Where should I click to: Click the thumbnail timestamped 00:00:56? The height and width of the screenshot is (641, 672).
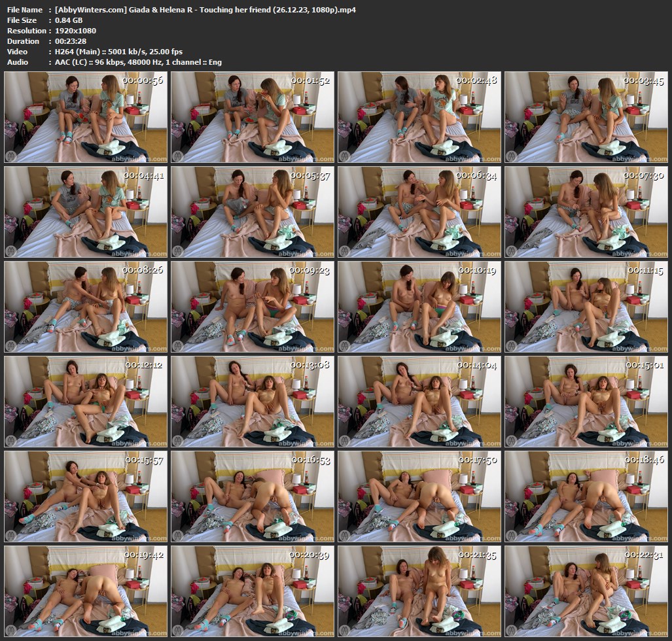[85, 118]
